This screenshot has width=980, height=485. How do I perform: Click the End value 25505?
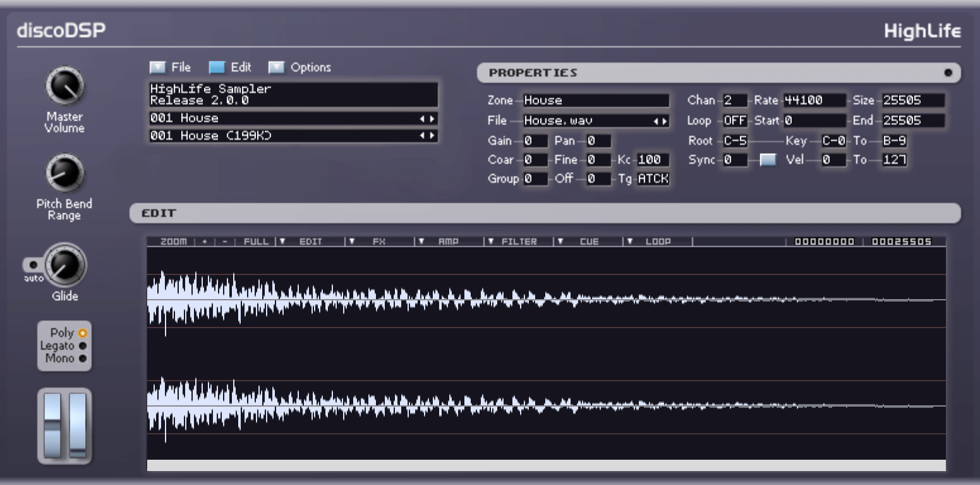tap(914, 121)
